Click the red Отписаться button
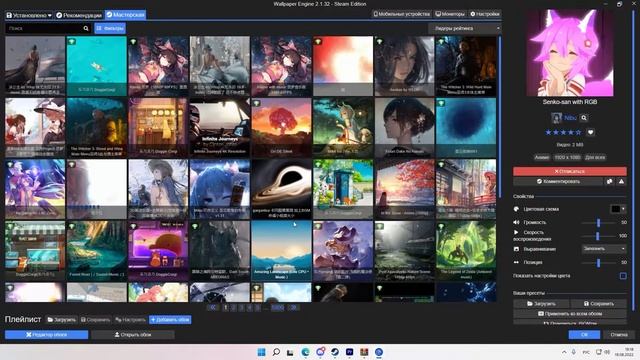Screen dimensions: 640x360 tap(569, 171)
